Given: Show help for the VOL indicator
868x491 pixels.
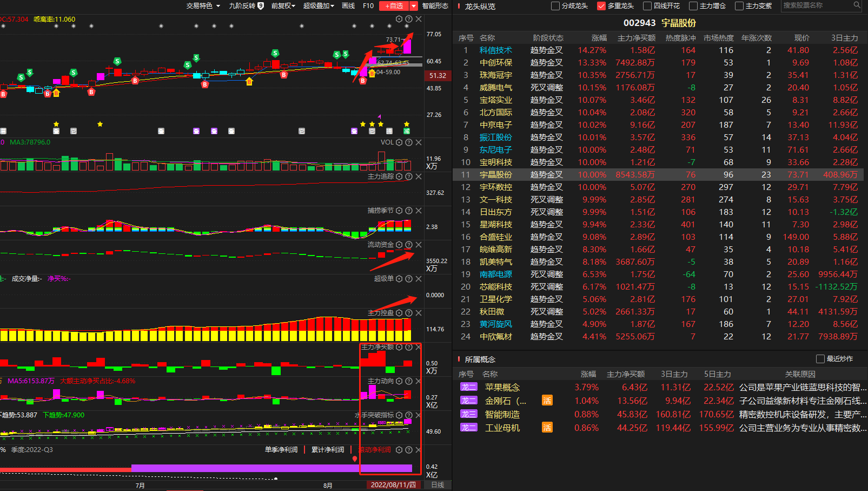Looking at the screenshot, I should [409, 142].
